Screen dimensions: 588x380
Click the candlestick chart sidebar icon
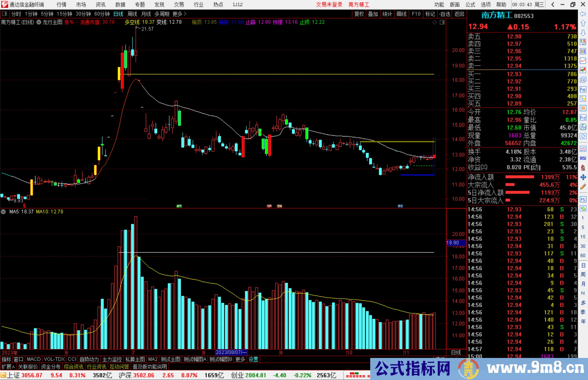click(x=583, y=70)
